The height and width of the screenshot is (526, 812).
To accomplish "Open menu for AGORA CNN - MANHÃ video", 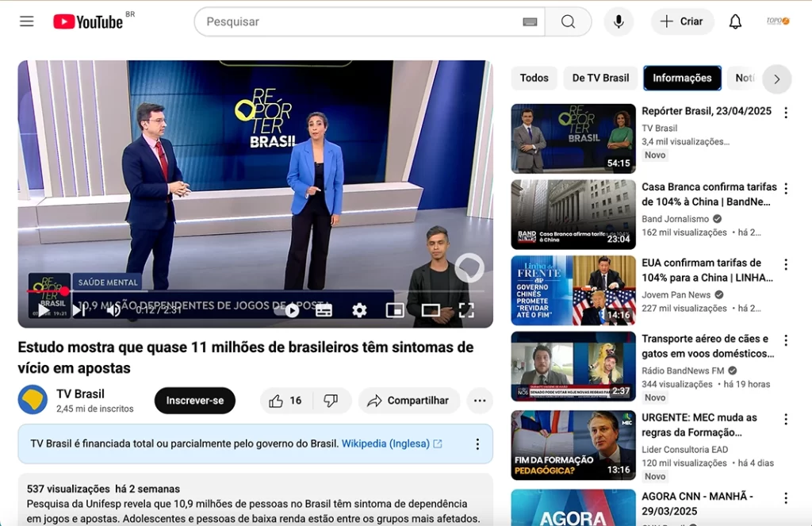I will [786, 498].
